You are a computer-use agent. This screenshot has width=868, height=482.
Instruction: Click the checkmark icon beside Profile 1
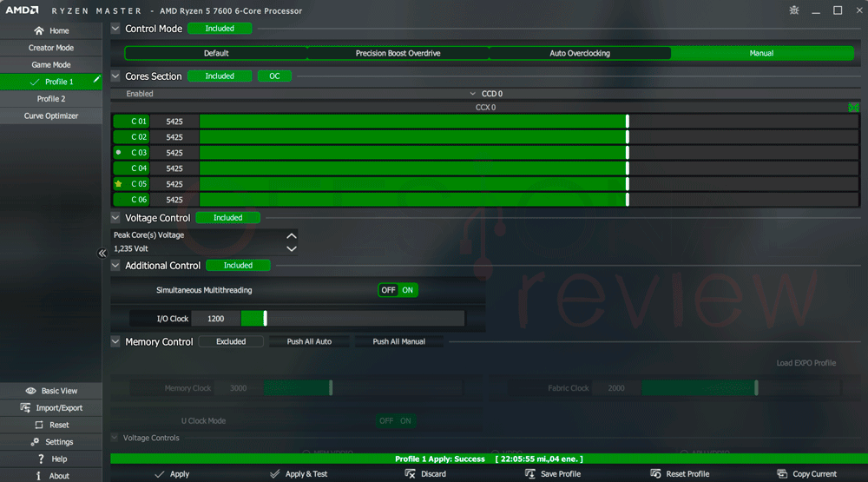click(35, 82)
